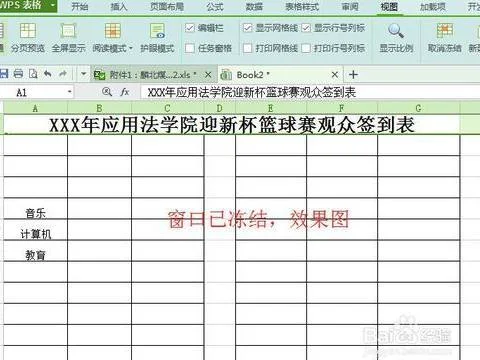This screenshot has height=360, width=480.
Task: Open the 加载项 ribbon tab
Action: pyautogui.click(x=433, y=7)
